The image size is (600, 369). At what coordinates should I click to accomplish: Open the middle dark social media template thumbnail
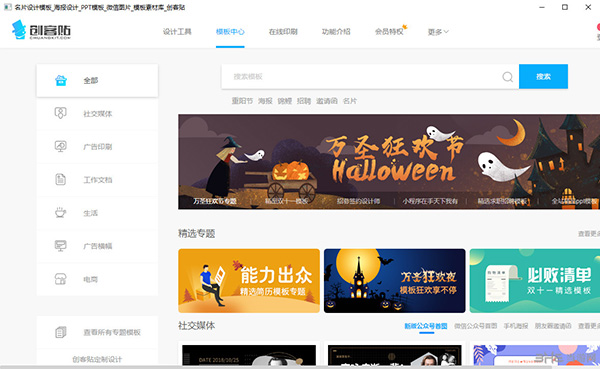[x=395, y=355]
